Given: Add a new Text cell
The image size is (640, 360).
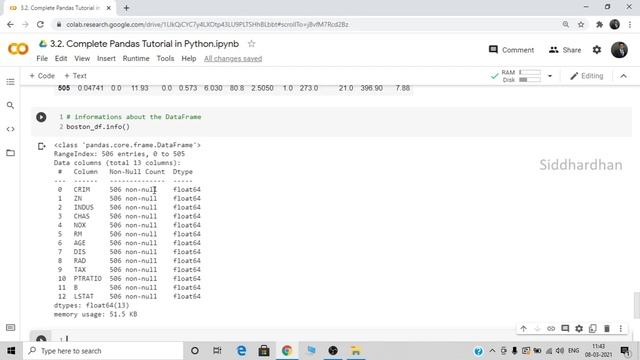Looking at the screenshot, I should coord(76,76).
